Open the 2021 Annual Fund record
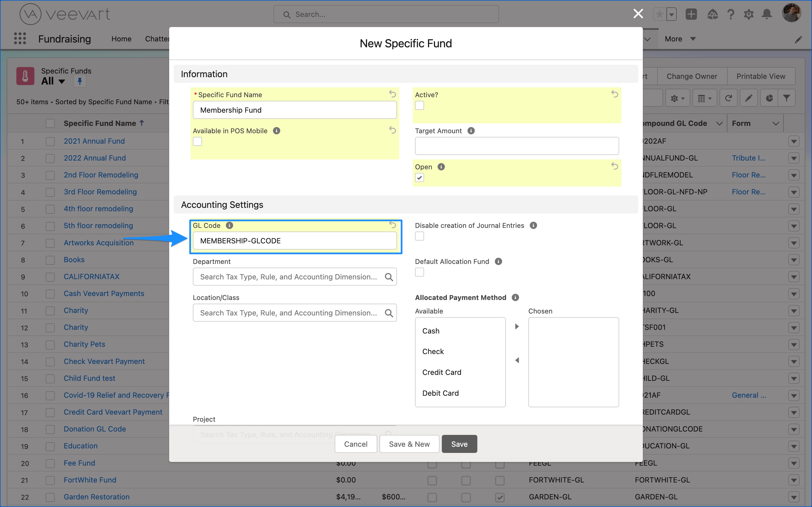Image resolution: width=812 pixels, height=507 pixels. coord(94,141)
